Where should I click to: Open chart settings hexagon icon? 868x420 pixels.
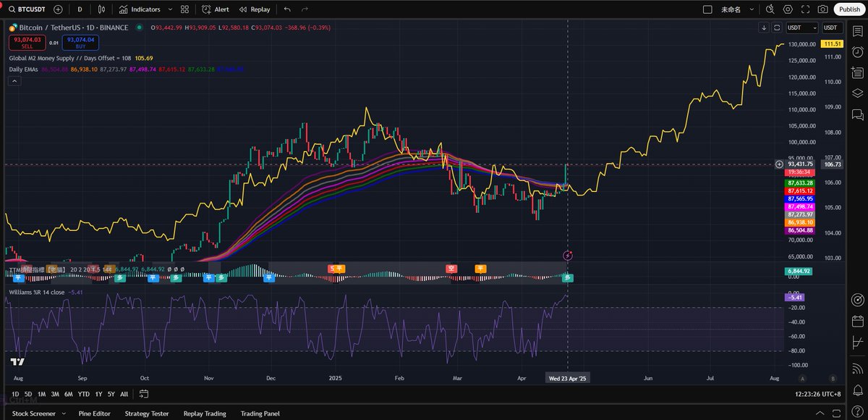[x=787, y=9]
